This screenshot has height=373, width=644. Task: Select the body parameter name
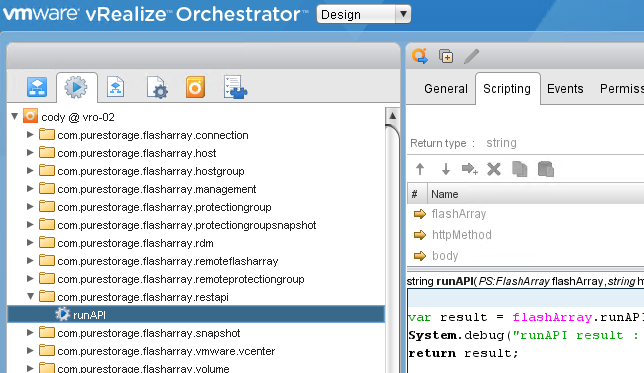(x=445, y=256)
